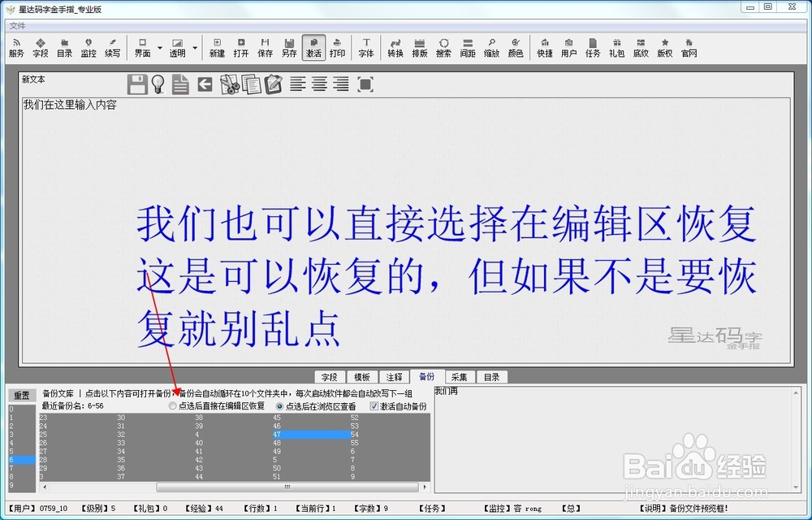Adjust spacing via 间距 button
The height and width of the screenshot is (520, 812).
tap(468, 48)
